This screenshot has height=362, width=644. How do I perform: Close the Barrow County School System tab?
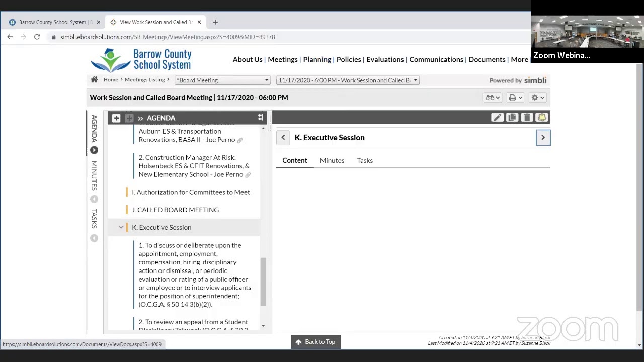point(98,22)
